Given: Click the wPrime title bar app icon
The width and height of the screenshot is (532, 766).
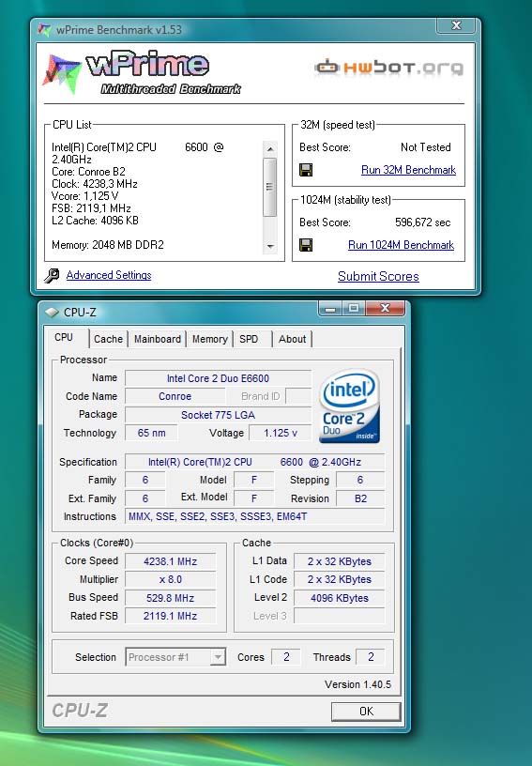Looking at the screenshot, I should [x=44, y=30].
